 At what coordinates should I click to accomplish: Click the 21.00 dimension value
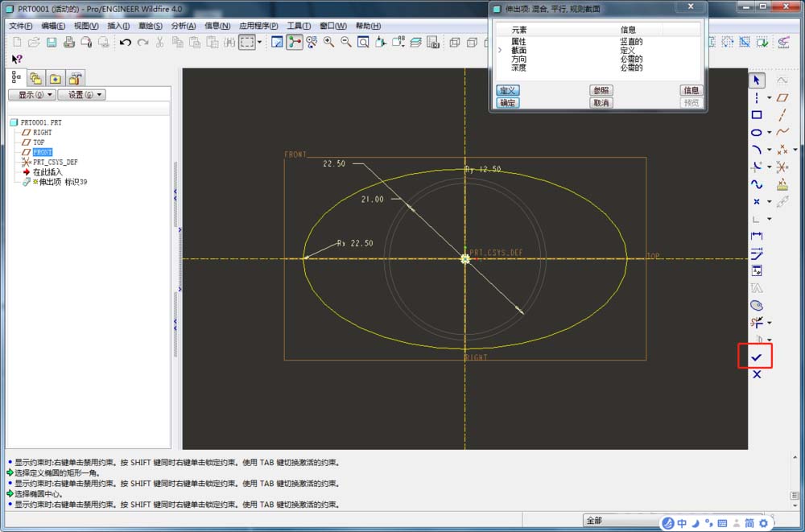(372, 200)
